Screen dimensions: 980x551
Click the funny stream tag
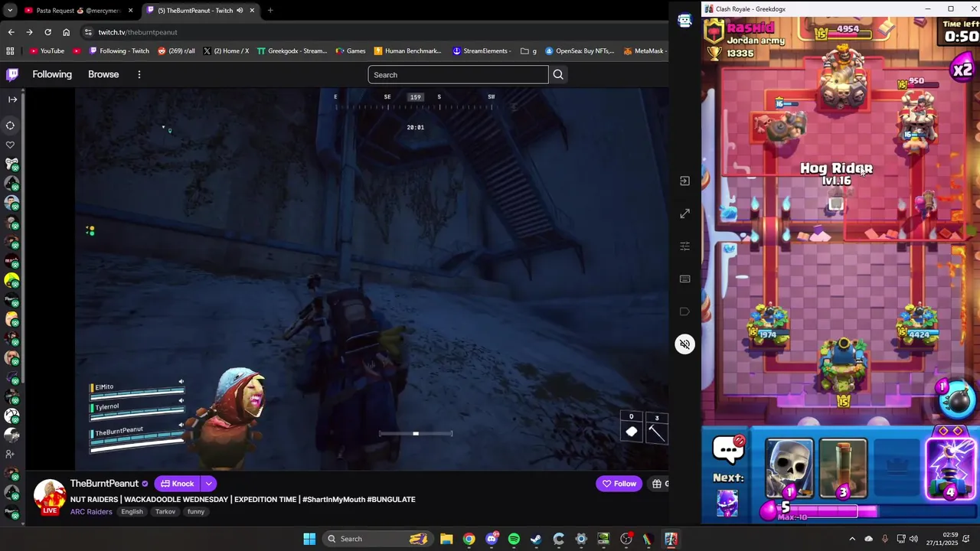click(196, 511)
